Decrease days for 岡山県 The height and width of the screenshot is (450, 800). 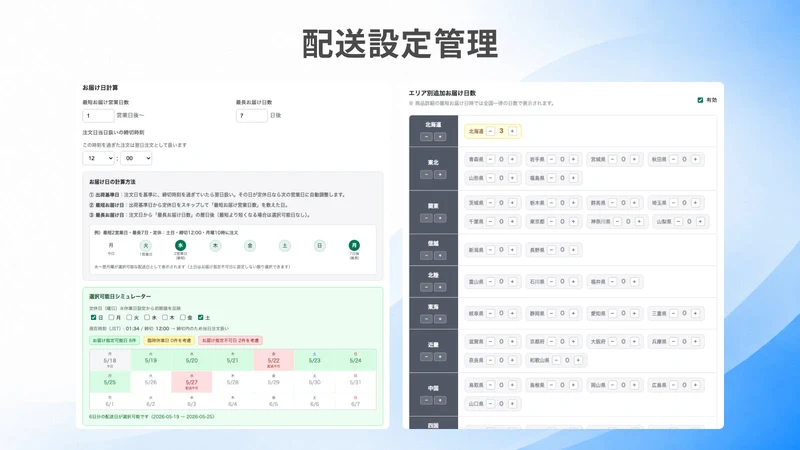[612, 385]
